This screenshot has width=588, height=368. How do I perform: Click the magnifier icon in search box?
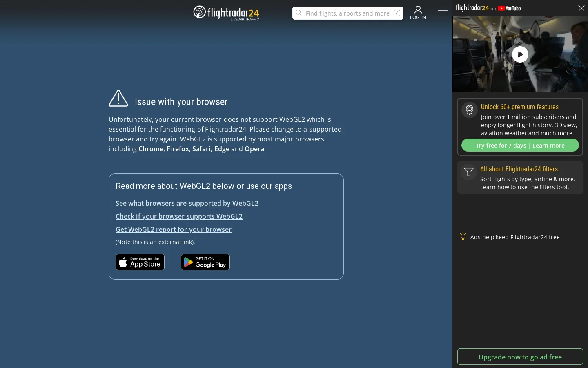pos(299,13)
